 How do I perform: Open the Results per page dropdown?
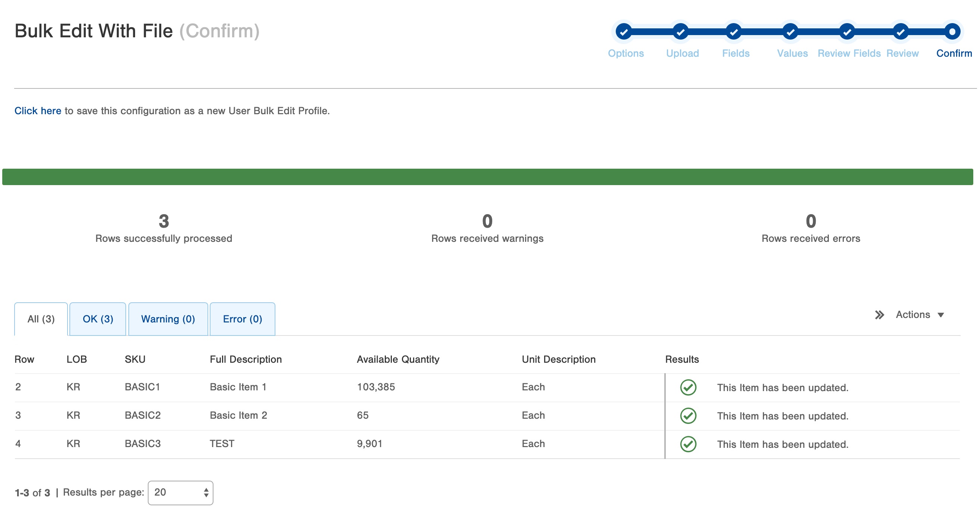(x=180, y=493)
